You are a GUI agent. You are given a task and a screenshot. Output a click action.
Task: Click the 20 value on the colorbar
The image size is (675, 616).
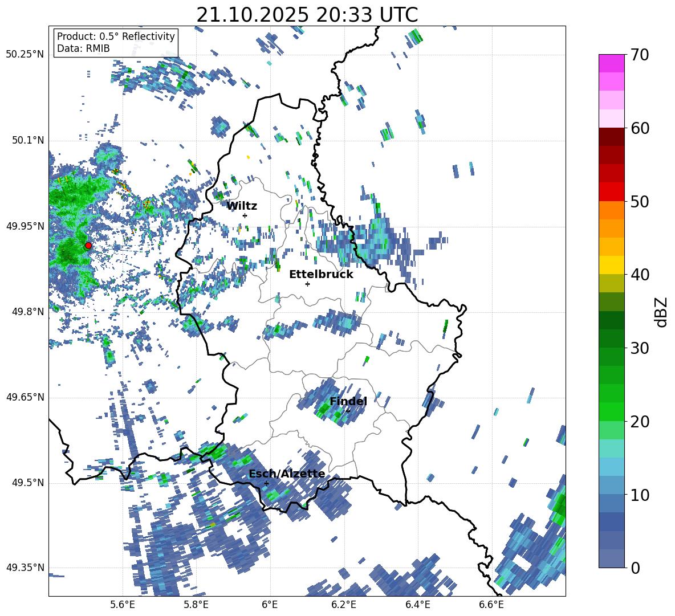coord(639,422)
